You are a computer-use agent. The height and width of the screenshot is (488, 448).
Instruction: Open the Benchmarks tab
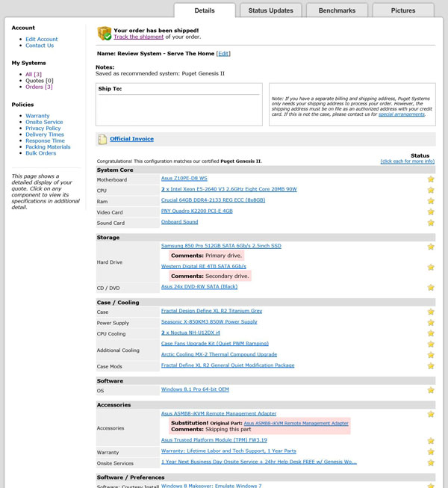337,10
